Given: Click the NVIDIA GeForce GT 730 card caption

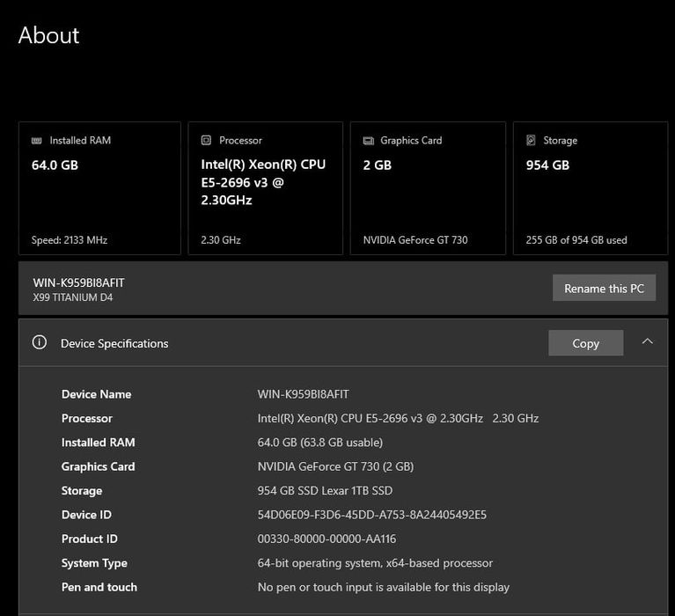Looking at the screenshot, I should click(414, 239).
